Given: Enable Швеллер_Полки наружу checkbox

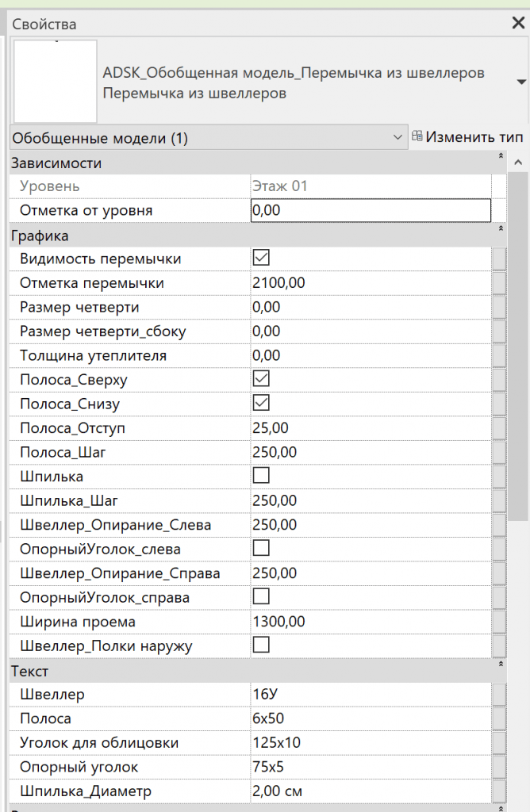Looking at the screenshot, I should pos(260,645).
